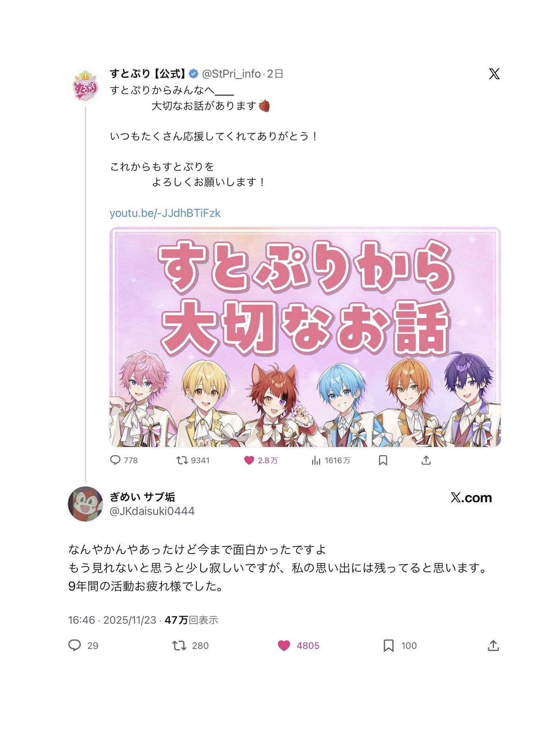Share the すとぷり official post
The width and height of the screenshot is (560, 747).
[426, 460]
